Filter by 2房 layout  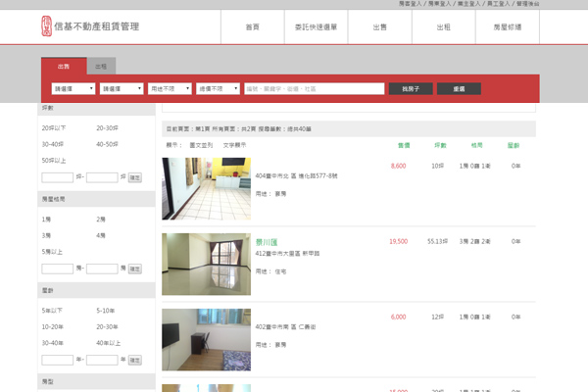tap(101, 220)
